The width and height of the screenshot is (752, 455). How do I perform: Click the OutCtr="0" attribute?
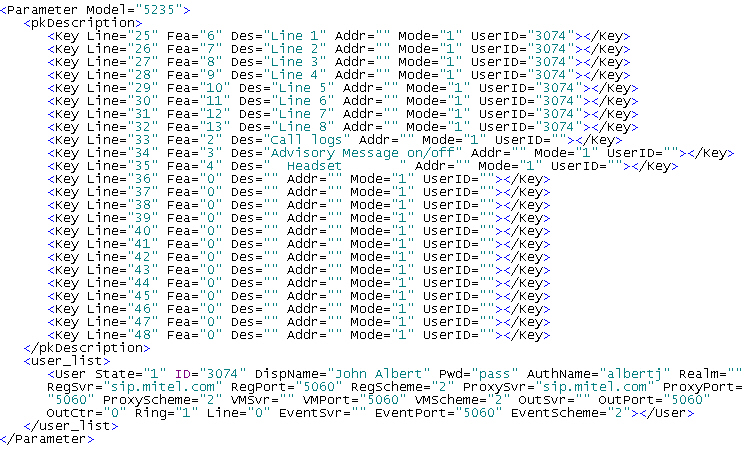(x=86, y=413)
